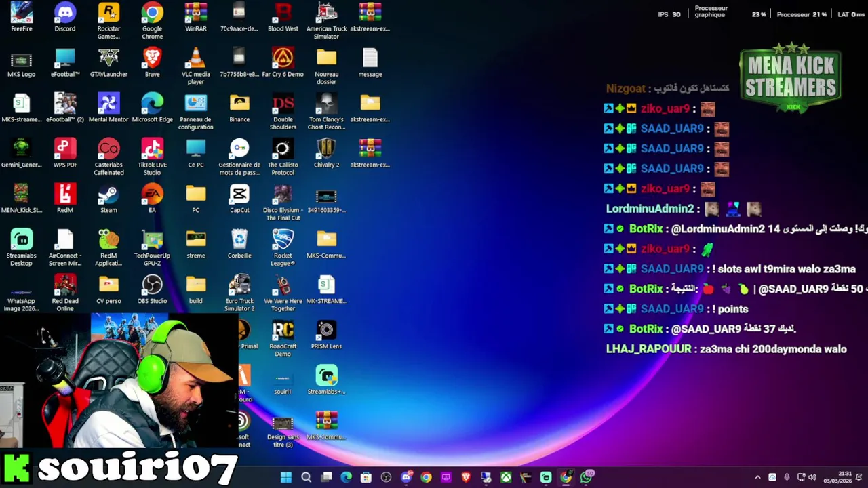
Task: Launch TikTok LIVE Studio from the desktop
Action: [152, 157]
